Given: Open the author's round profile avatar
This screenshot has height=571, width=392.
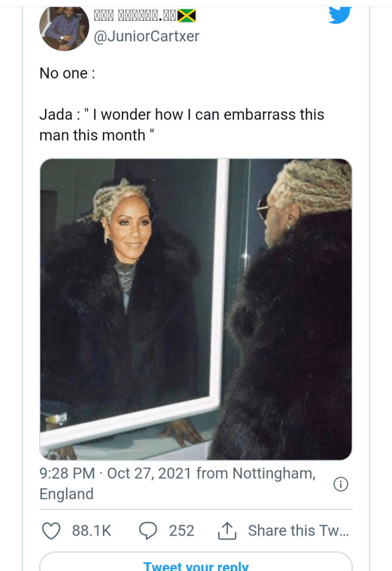Looking at the screenshot, I should (x=64, y=28).
